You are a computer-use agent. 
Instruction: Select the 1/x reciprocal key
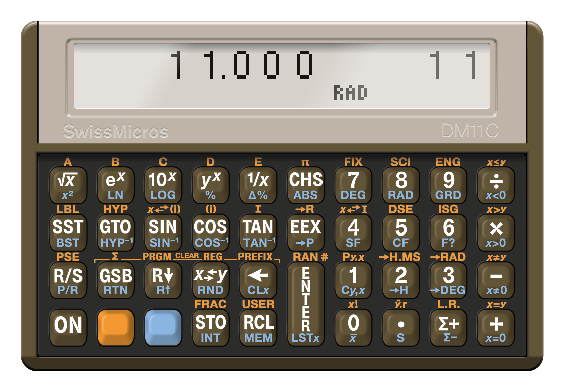(258, 185)
